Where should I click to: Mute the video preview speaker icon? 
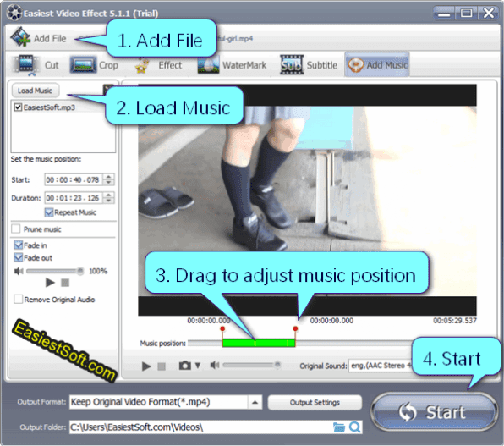coord(215,365)
